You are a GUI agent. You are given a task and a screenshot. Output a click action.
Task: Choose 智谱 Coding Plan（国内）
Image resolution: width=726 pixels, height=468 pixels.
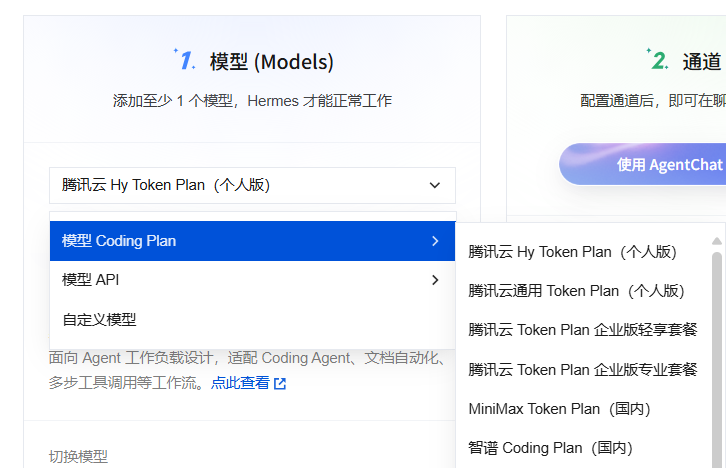(551, 448)
